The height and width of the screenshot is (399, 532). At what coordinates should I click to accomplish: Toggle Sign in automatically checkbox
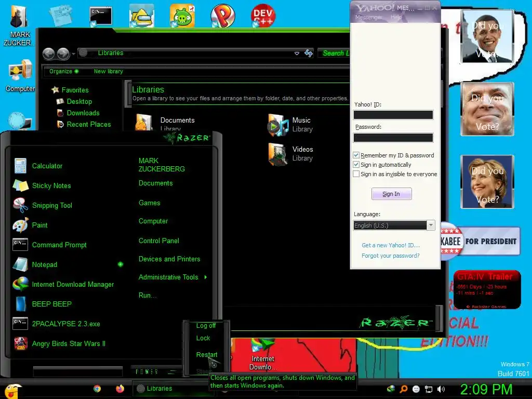[356, 165]
